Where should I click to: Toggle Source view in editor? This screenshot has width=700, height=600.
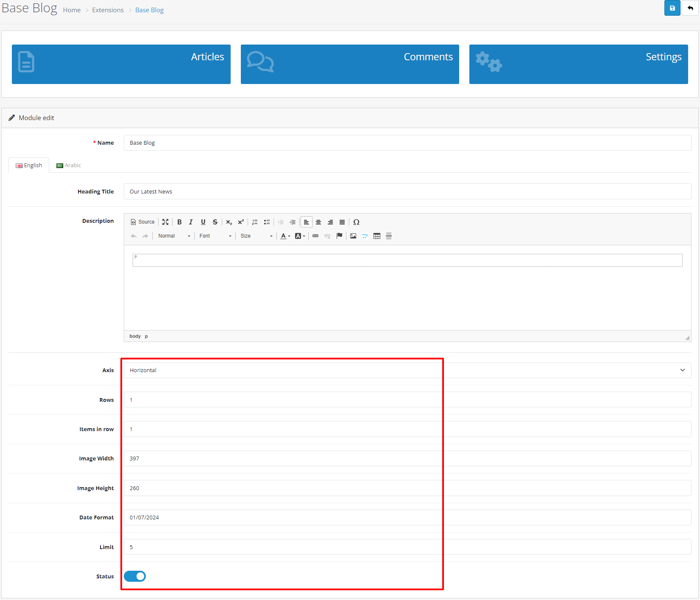click(142, 222)
